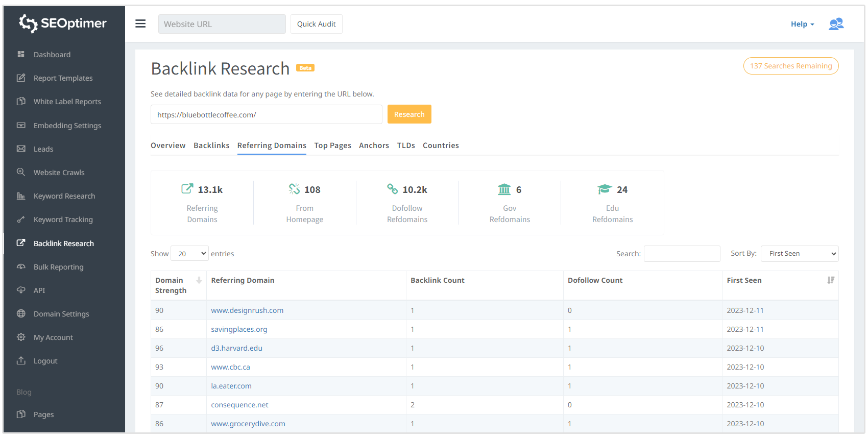The image size is (868, 439).
Task: Open the Sort By dropdown
Action: tap(800, 254)
